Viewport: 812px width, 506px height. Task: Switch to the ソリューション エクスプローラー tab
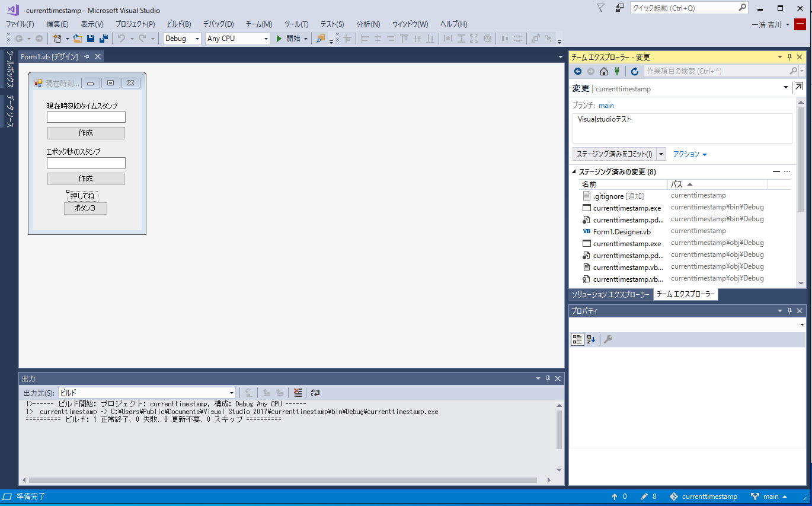(610, 295)
